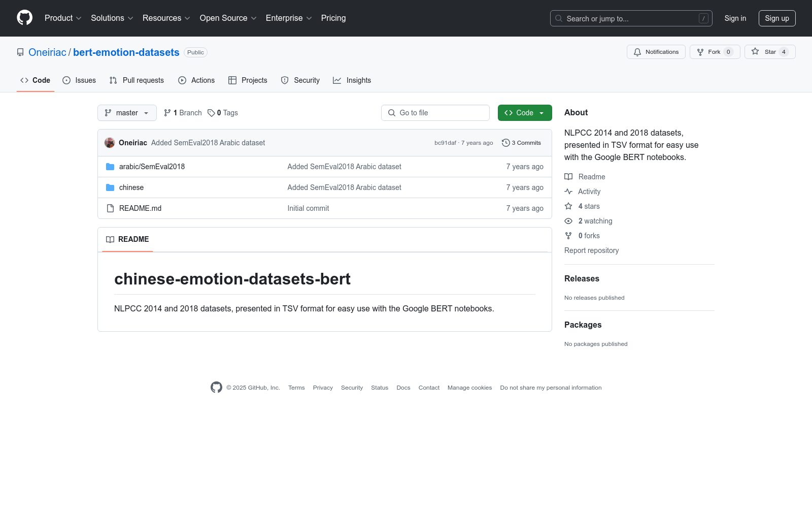Go to Pricing page
812x508 pixels.
333,18
